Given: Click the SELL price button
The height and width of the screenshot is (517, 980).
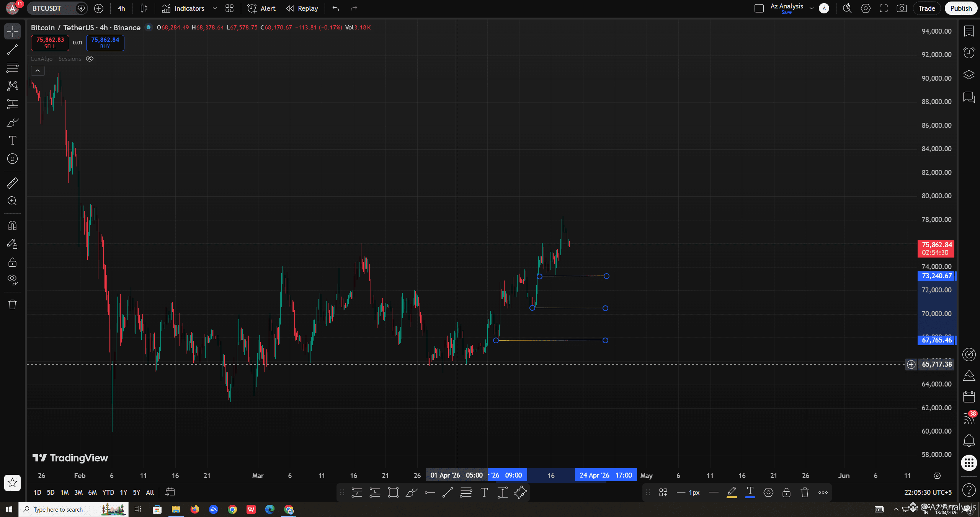Looking at the screenshot, I should click(50, 43).
